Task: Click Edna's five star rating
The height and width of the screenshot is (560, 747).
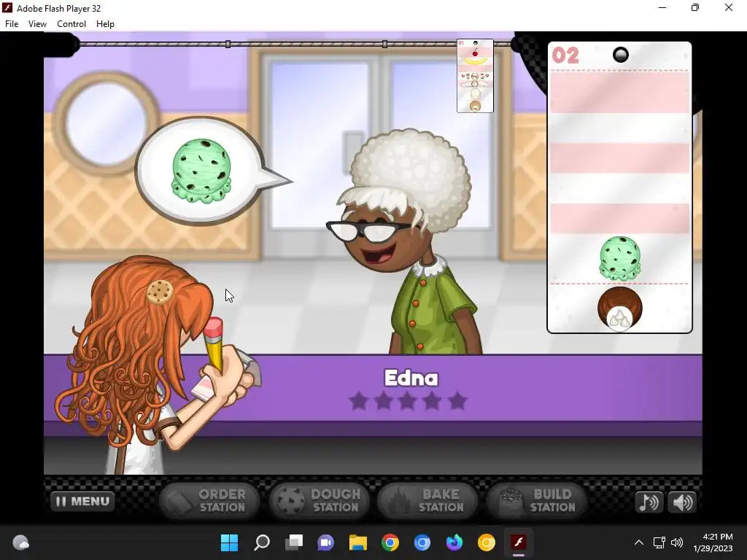Action: [x=408, y=401]
